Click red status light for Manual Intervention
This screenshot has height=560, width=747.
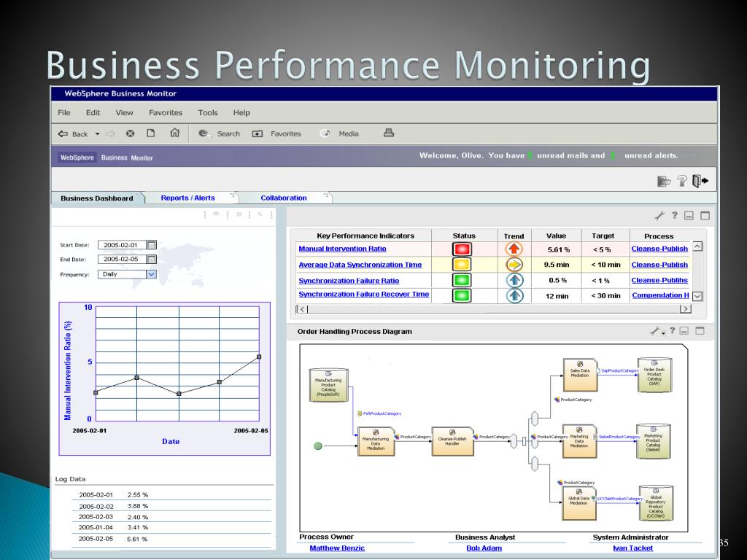click(462, 249)
